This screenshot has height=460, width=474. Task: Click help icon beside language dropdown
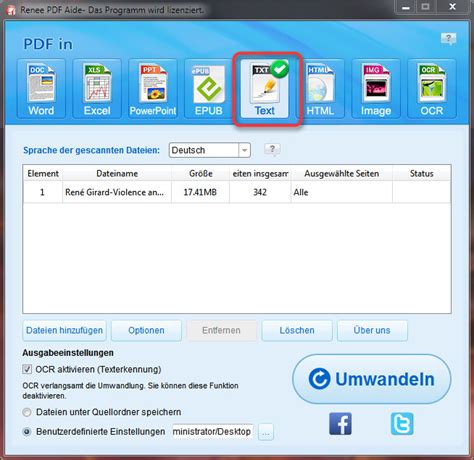pos(272,150)
